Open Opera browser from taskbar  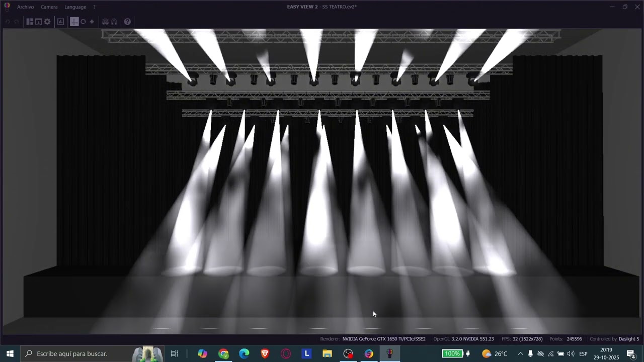286,353
